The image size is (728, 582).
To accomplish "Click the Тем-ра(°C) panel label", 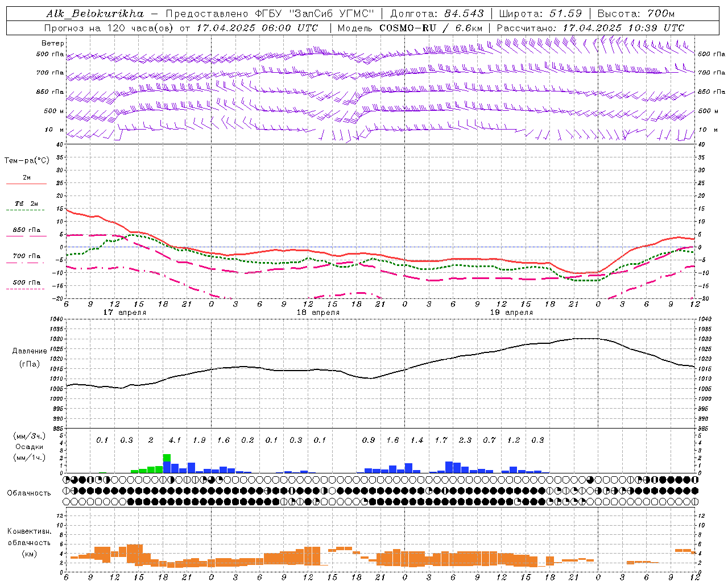I will pyautogui.click(x=27, y=161).
